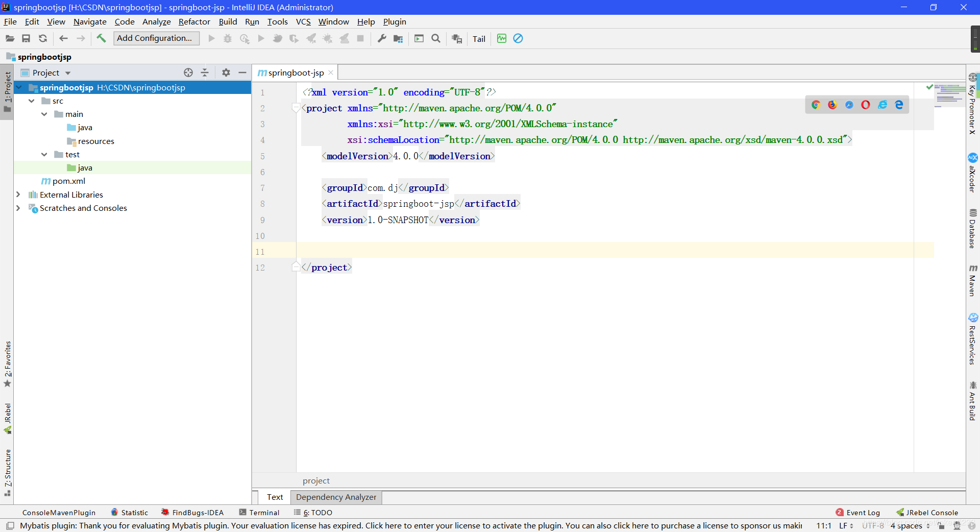Change the 4 spaces indent setting
The width and height of the screenshot is (980, 532).
910,525
